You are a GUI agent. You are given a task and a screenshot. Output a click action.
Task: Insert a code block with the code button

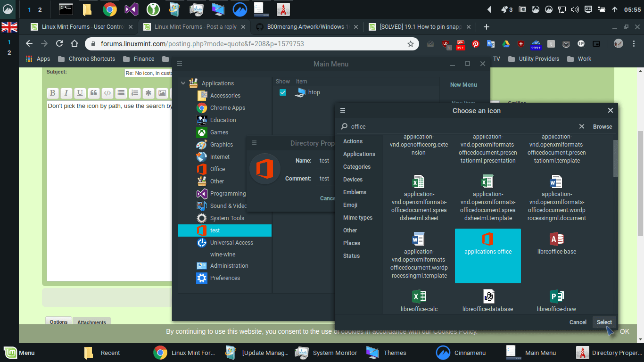click(x=107, y=93)
